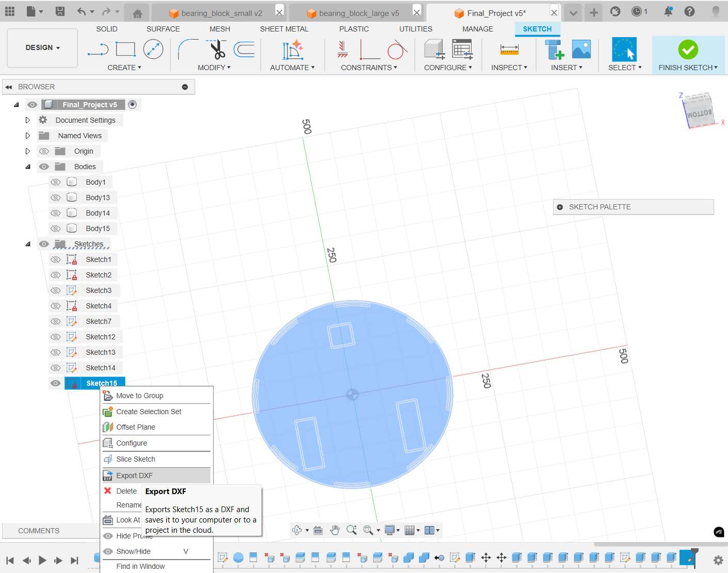Select the Trim tool scissors icon
This screenshot has width=728, height=573.
[216, 50]
